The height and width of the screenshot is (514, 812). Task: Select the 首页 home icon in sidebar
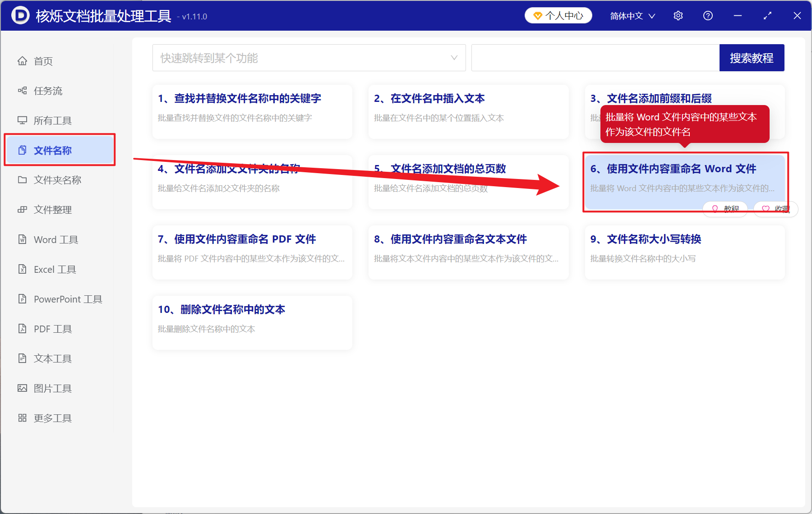[23, 60]
